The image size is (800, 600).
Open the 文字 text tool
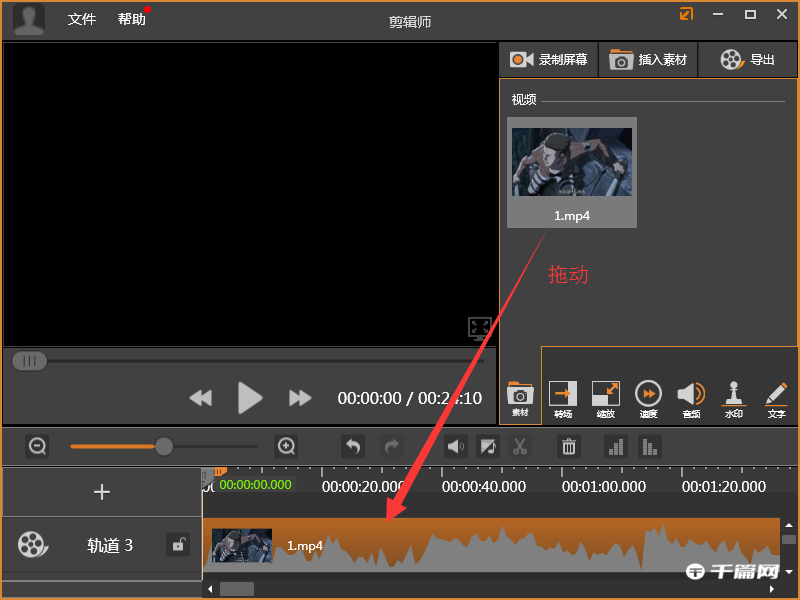point(776,397)
